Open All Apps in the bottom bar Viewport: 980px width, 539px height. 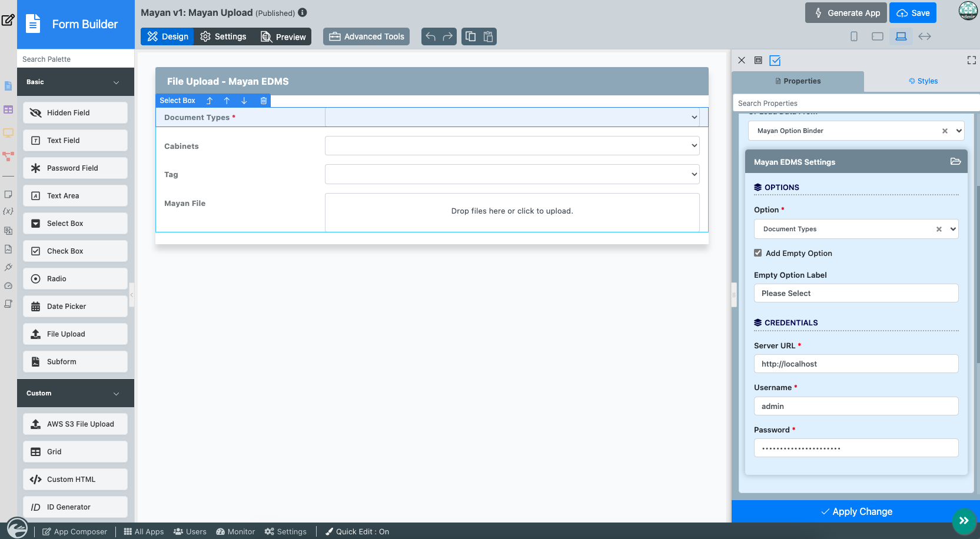point(144,531)
